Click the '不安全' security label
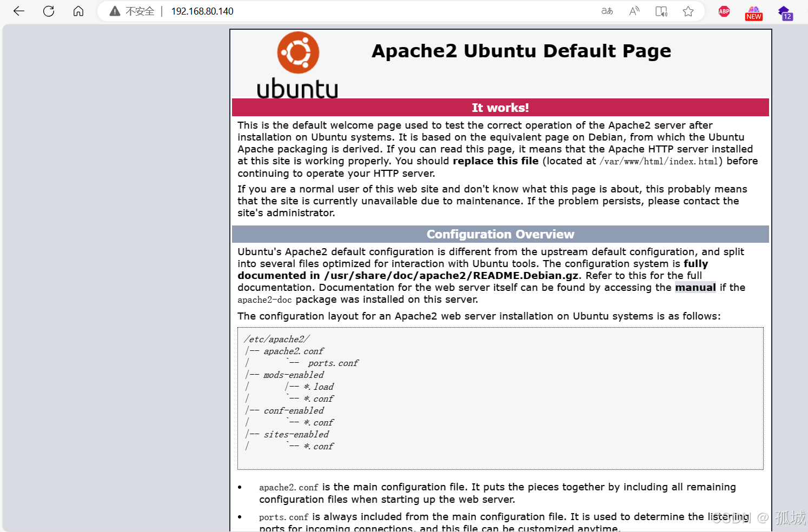The height and width of the screenshot is (532, 808). (x=140, y=11)
